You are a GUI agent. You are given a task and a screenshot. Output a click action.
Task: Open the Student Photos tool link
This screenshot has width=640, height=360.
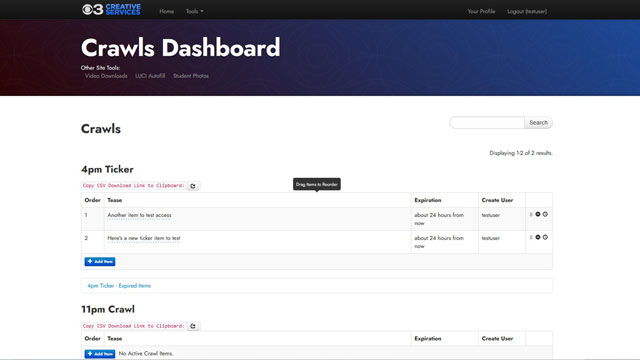click(x=191, y=76)
